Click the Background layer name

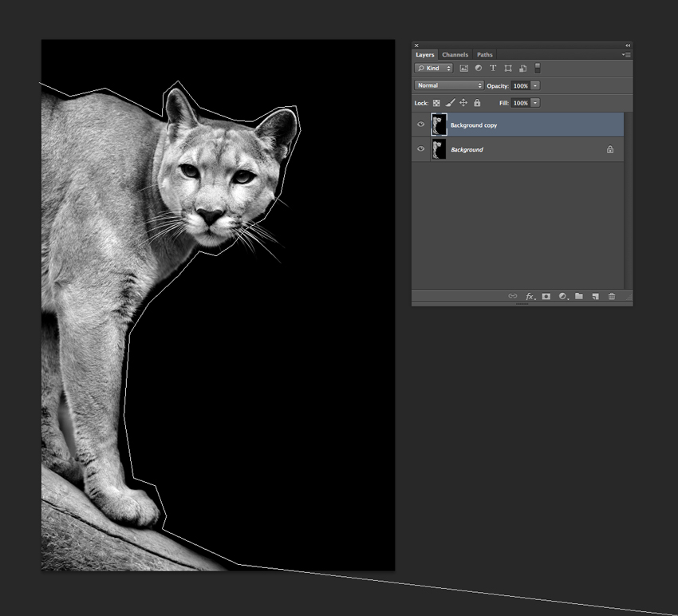[x=467, y=149]
